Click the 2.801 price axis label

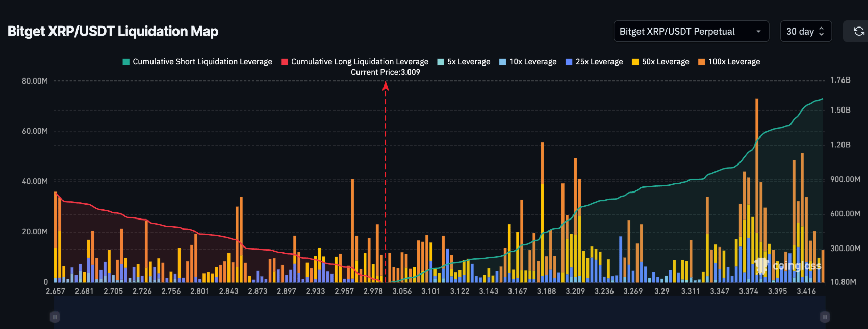(x=200, y=291)
